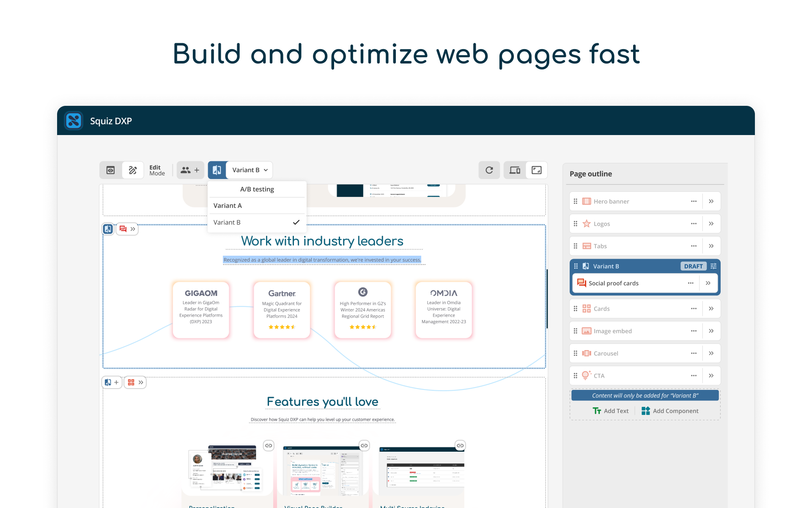The height and width of the screenshot is (508, 812).
Task: Select the Edit Mode pencil icon
Action: pos(133,170)
